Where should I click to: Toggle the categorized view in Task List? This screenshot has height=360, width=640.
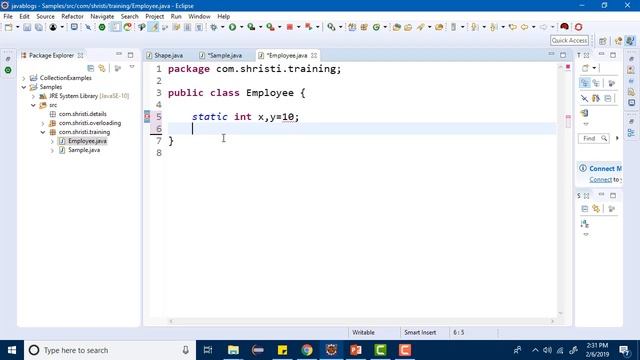tap(584, 83)
